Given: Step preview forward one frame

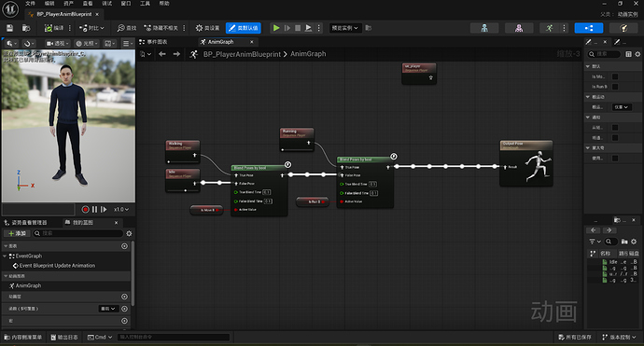Looking at the screenshot, I should pos(104,209).
